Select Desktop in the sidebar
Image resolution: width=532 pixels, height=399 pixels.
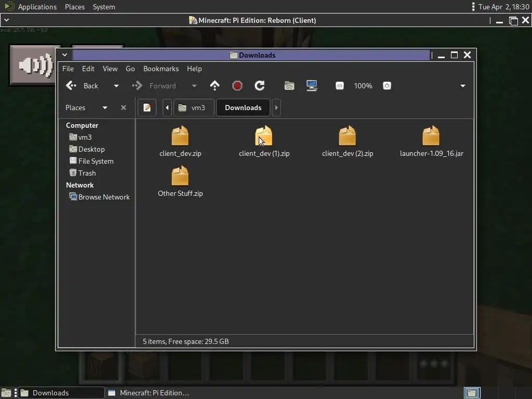[87, 149]
